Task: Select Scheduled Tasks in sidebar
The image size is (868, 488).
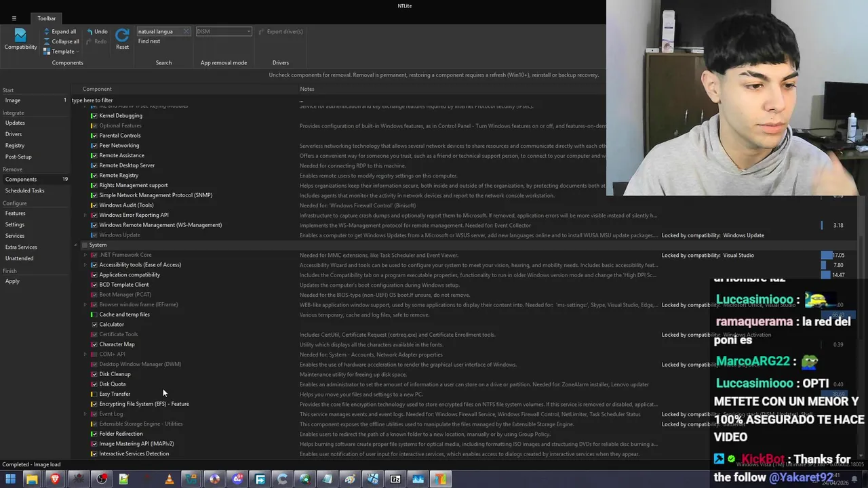Action: point(24,190)
